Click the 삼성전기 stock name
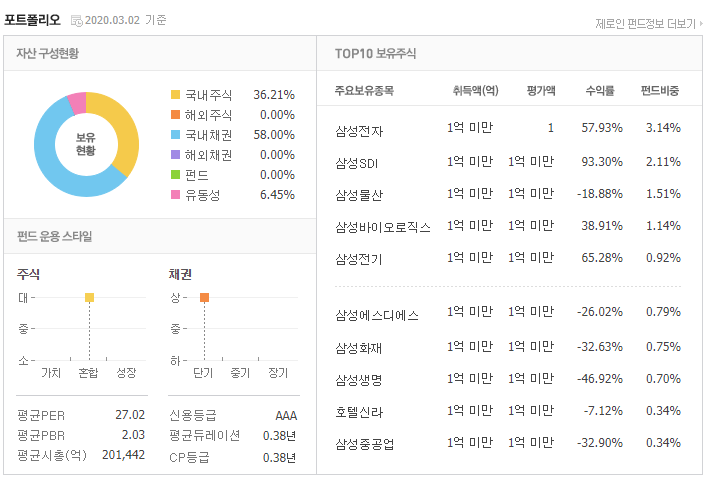 359,259
